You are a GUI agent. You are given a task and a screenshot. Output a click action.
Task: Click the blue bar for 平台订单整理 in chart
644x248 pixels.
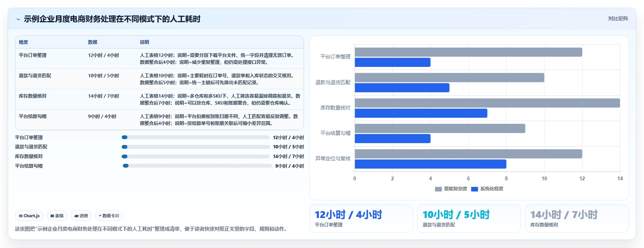point(393,62)
